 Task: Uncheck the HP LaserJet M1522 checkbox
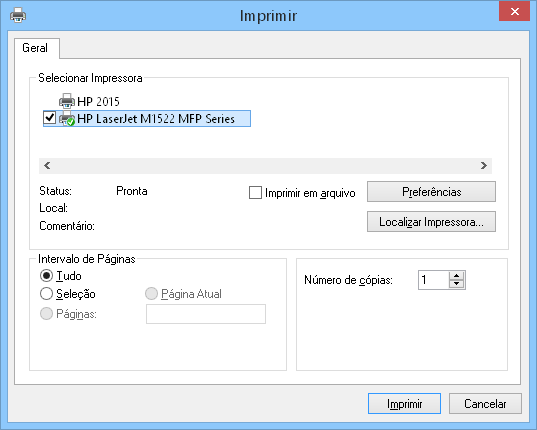[x=50, y=118]
